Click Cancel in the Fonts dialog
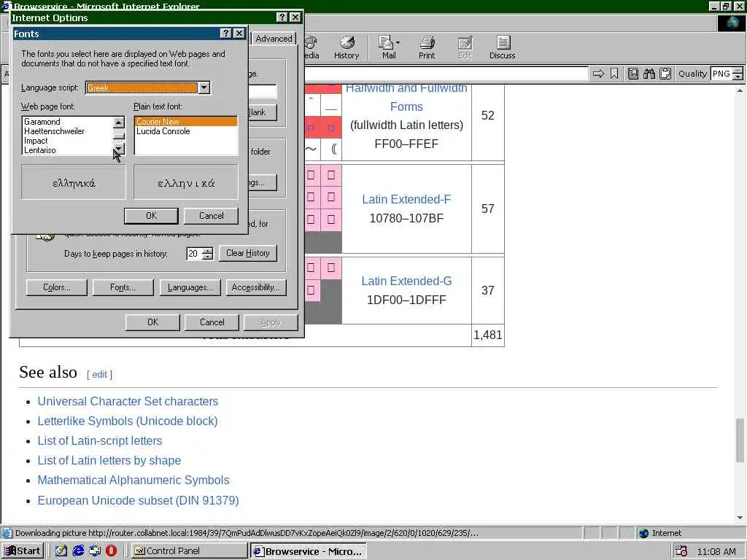Viewport: 747px width, 560px height. [x=211, y=216]
